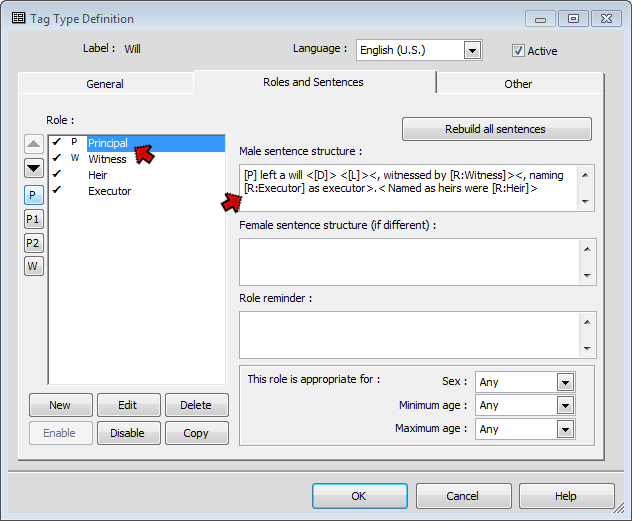Image resolution: width=632 pixels, height=521 pixels.
Task: Open the Language dropdown
Action: pyautogui.click(x=472, y=50)
